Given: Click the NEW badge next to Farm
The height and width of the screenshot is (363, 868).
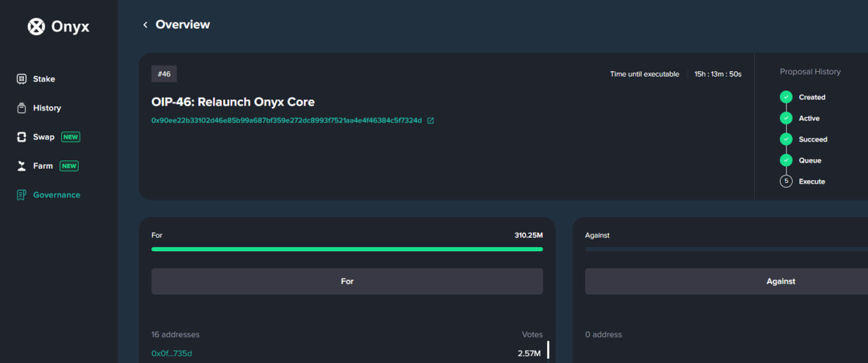Looking at the screenshot, I should pos(69,166).
